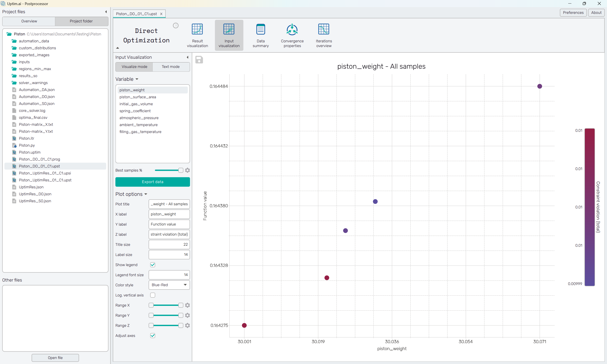This screenshot has width=607, height=364.
Task: Click the Export data button
Action: coord(152,182)
